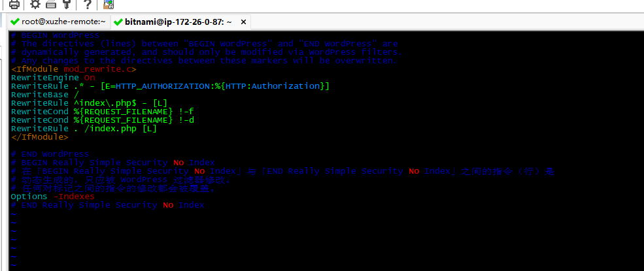Click '# END Really Simple Security No Index' line
The width and height of the screenshot is (644, 271).
point(107,205)
